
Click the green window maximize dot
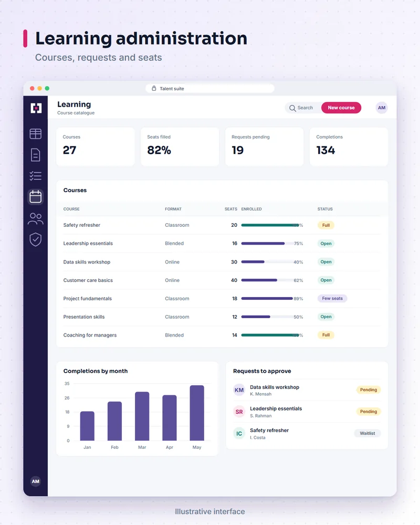click(x=47, y=88)
